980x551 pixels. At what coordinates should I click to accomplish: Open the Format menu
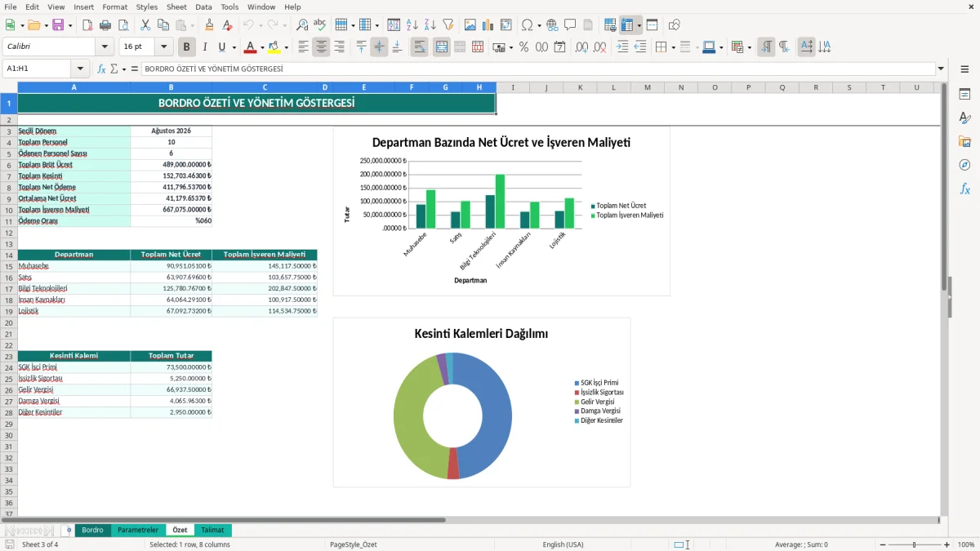114,7
